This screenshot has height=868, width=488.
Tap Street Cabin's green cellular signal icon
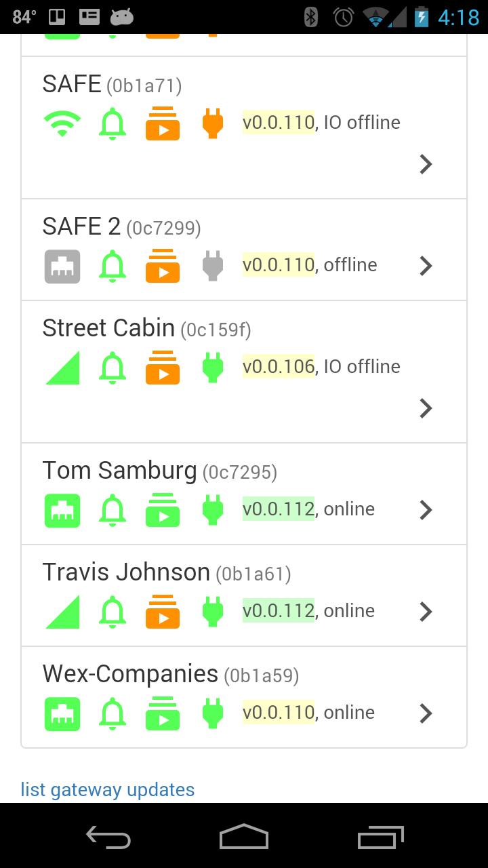pos(62,368)
